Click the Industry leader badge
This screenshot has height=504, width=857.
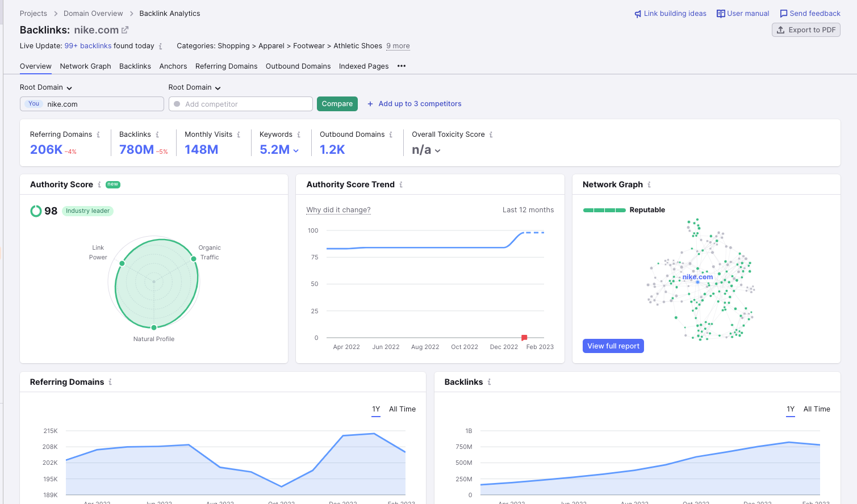(x=88, y=211)
